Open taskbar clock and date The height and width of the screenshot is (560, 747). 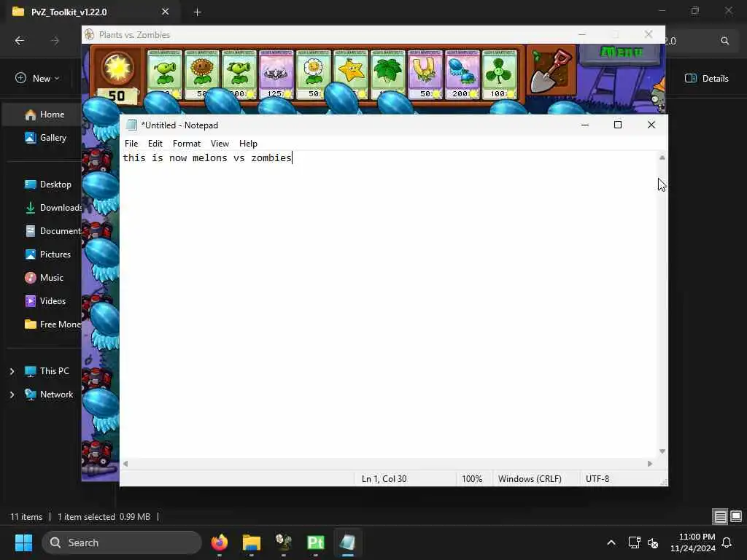(x=693, y=542)
